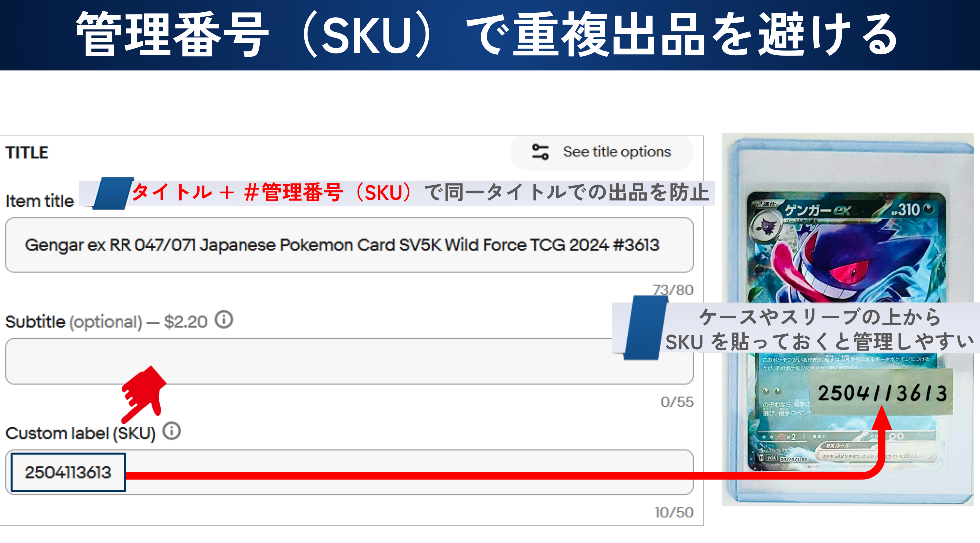Click the Custom label SKU field value 2504113613
Screen dimensions: 980x543
tap(68, 472)
